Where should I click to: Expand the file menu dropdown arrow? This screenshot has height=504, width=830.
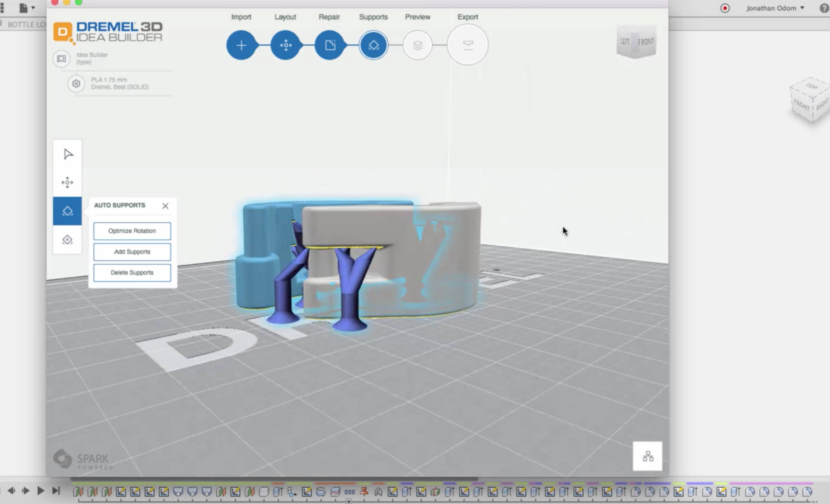[x=33, y=8]
